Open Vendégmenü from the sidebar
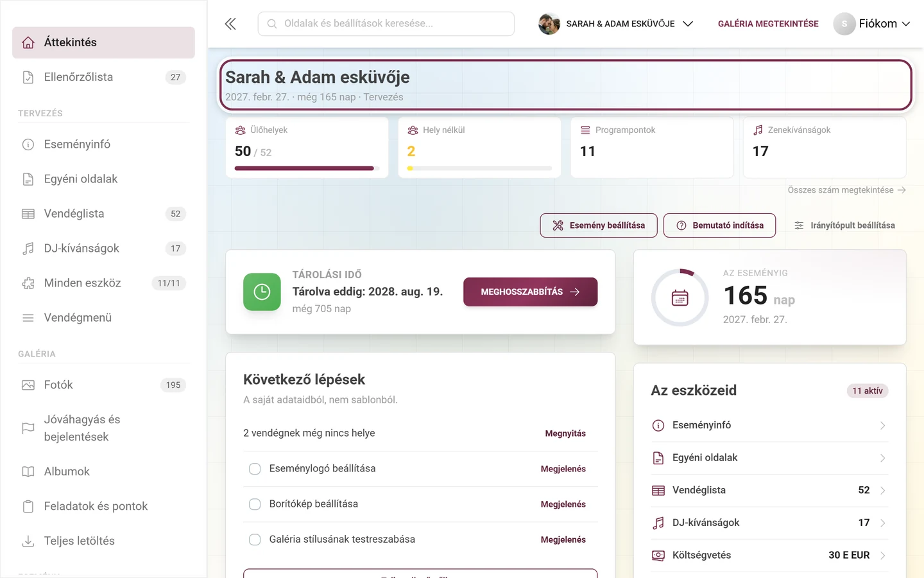Image resolution: width=924 pixels, height=578 pixels. coord(103,318)
